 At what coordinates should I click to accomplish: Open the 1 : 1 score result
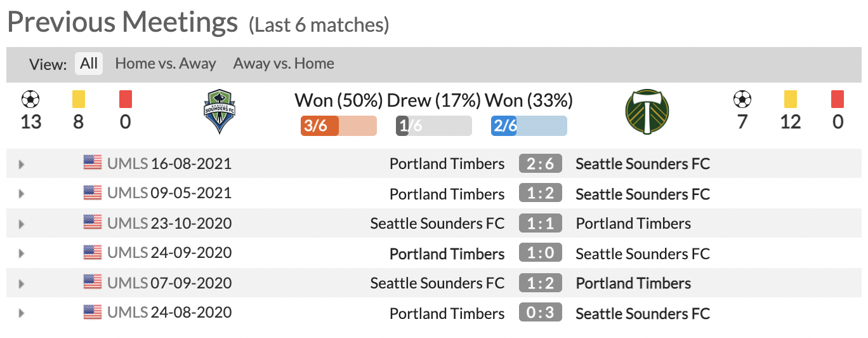click(541, 223)
